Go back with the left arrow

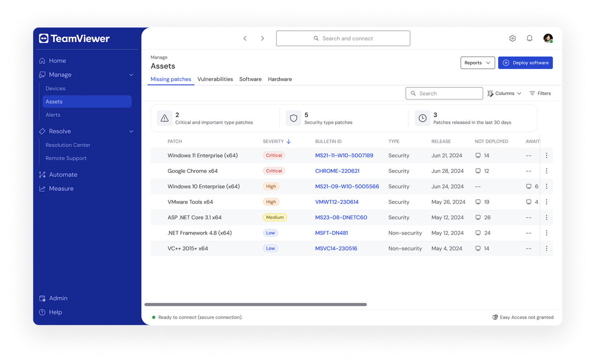click(x=245, y=39)
